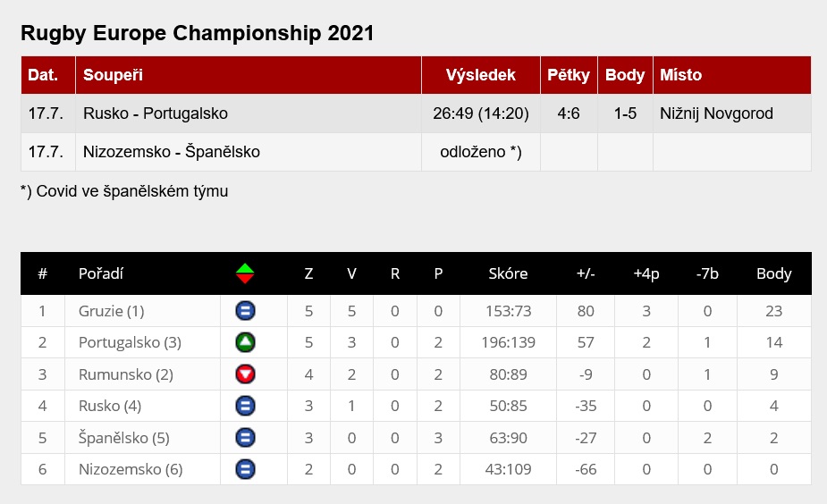This screenshot has width=827, height=504.
Task: Click the Rugby Europe Championship 2021 heading
Action: point(197,34)
